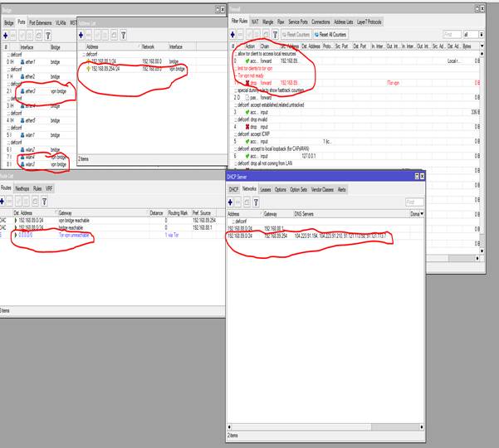Click Interface column header in Bridge Ports
The width and height of the screenshot is (499, 448).
[x=27, y=47]
